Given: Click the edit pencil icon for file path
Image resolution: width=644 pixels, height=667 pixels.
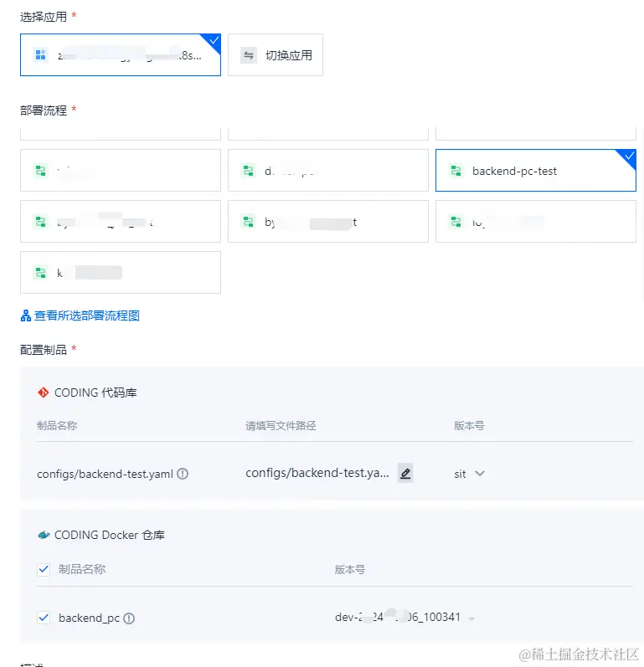Looking at the screenshot, I should 405,473.
